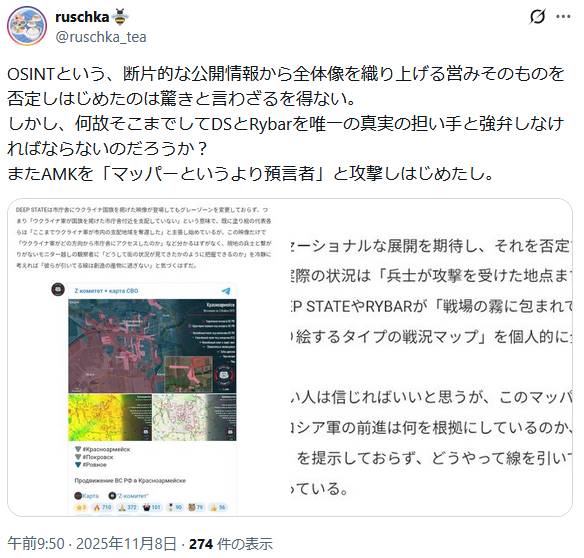Click the bear reaction showing 79
This screenshot has width=584, height=558.
[x=196, y=507]
